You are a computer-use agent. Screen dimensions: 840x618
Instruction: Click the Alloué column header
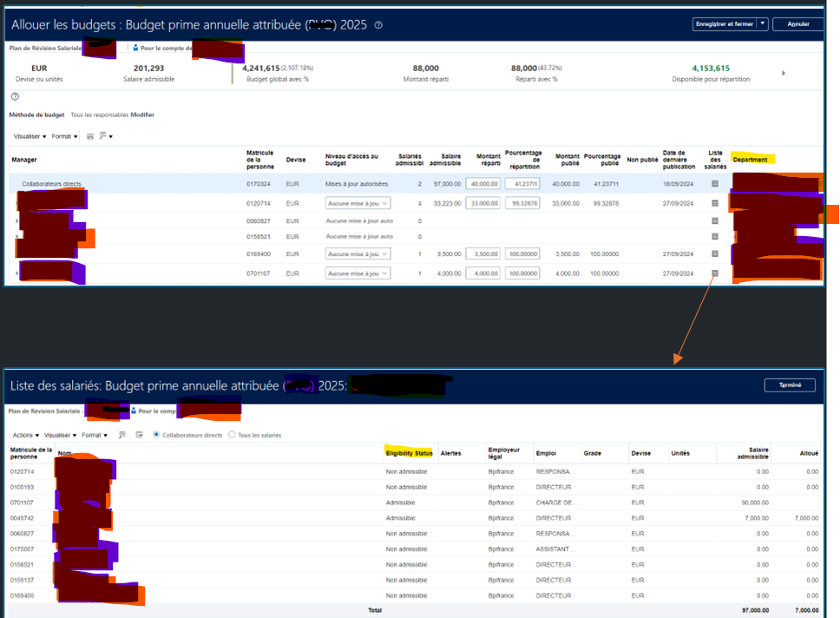pyautogui.click(x=809, y=453)
